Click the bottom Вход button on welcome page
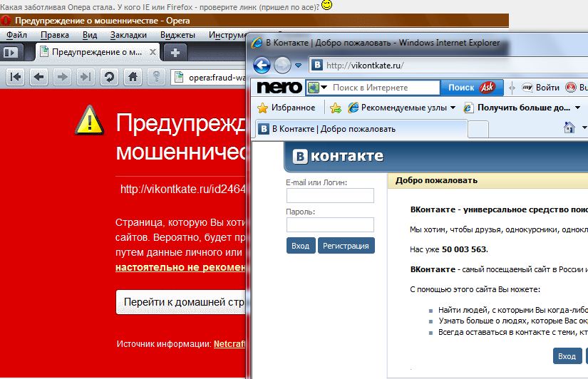 pyautogui.click(x=567, y=355)
